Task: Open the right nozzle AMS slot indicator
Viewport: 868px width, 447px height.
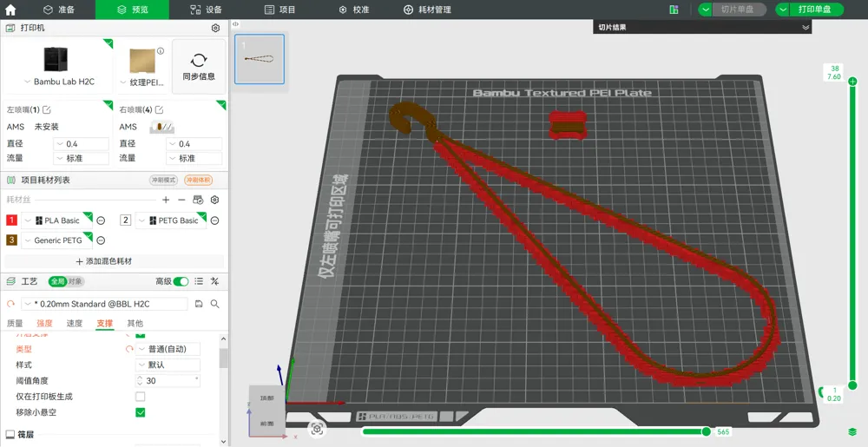Action: [161, 128]
